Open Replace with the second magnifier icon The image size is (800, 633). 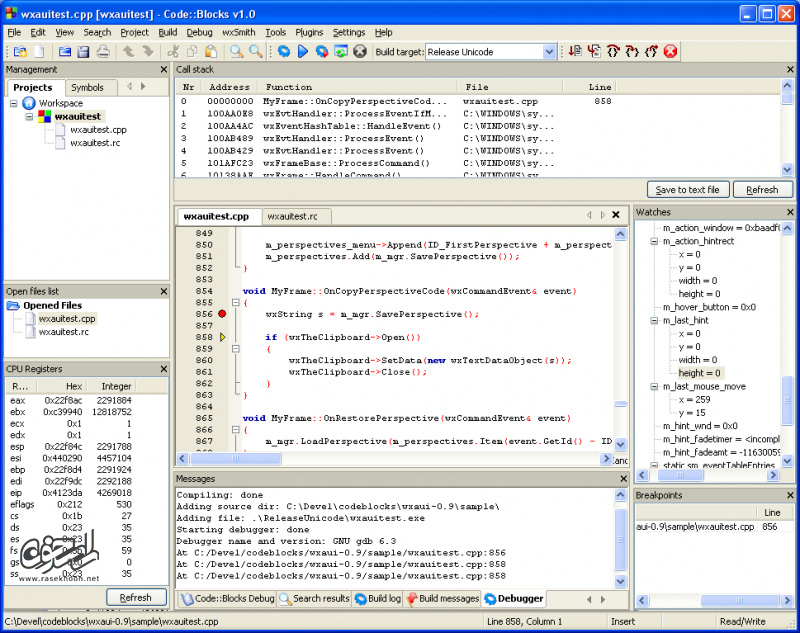pos(256,52)
